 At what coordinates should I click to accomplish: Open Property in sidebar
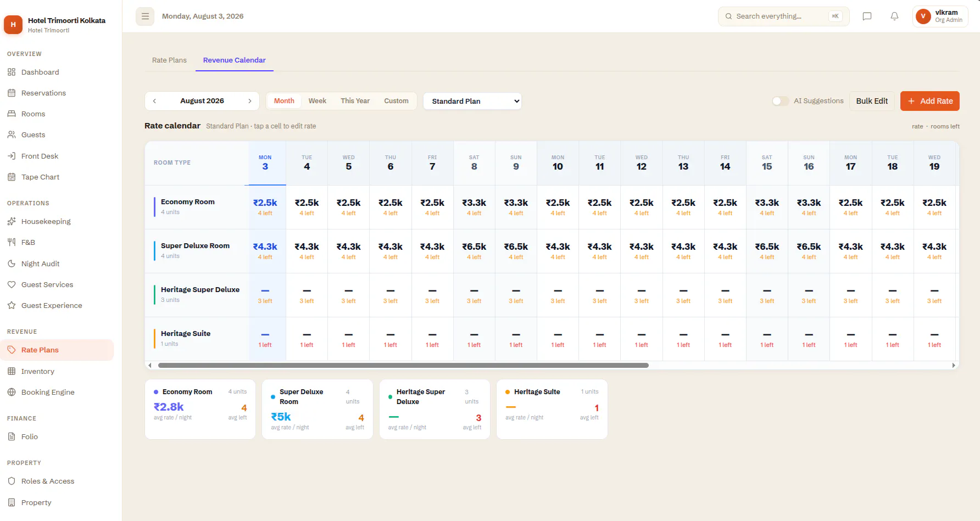pyautogui.click(x=57, y=502)
